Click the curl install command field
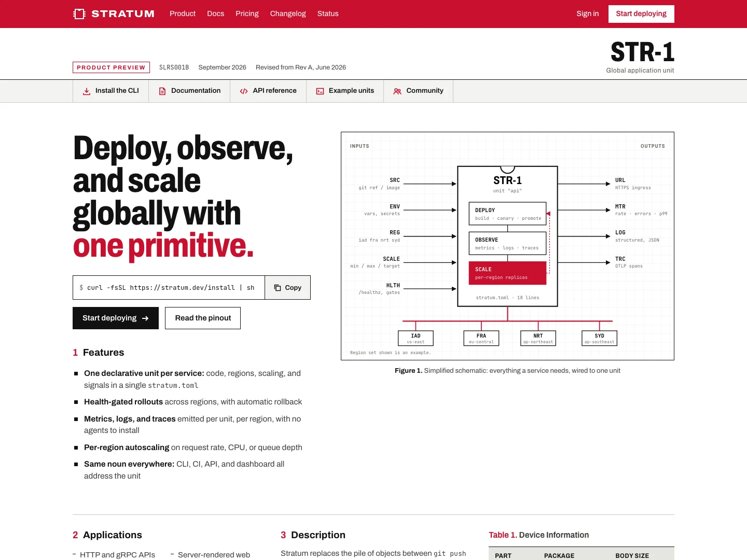Viewport: 747px width, 560px height. click(169, 288)
